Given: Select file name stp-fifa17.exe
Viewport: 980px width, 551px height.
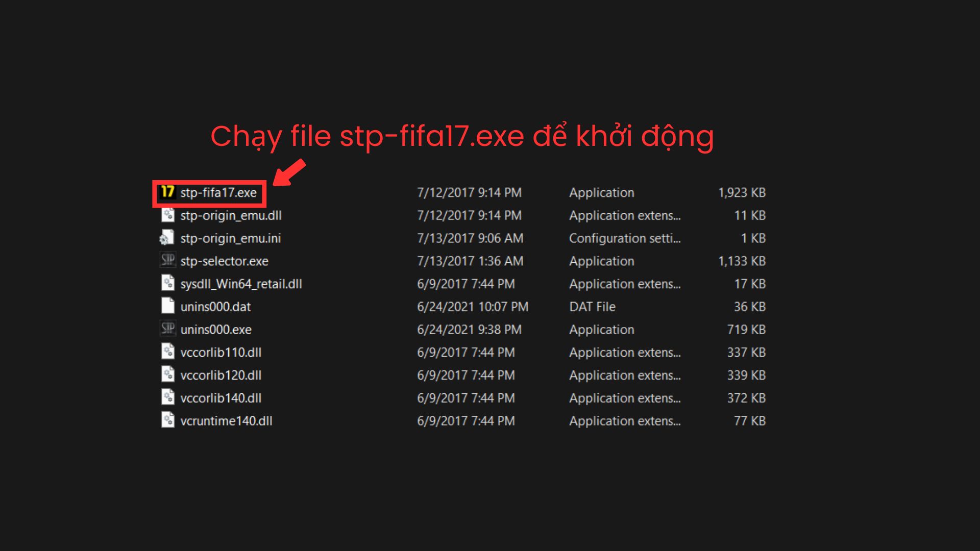Looking at the screenshot, I should 218,193.
